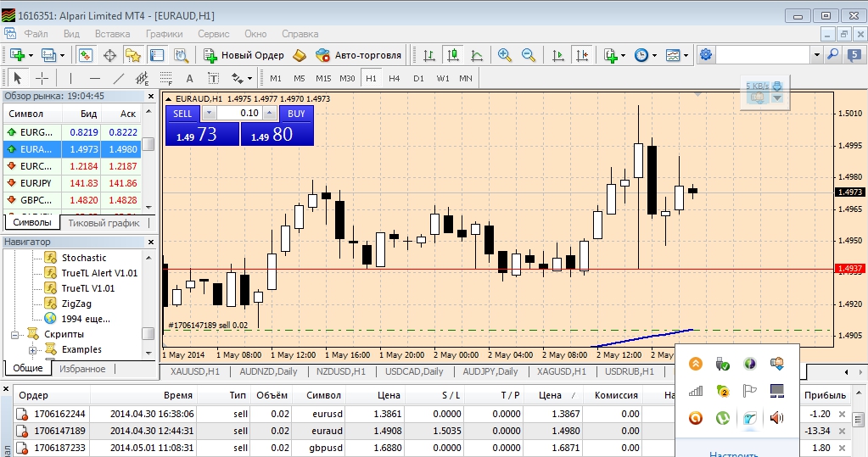Switch timeframe to W1
Image resolution: width=868 pixels, height=457 pixels.
point(443,79)
